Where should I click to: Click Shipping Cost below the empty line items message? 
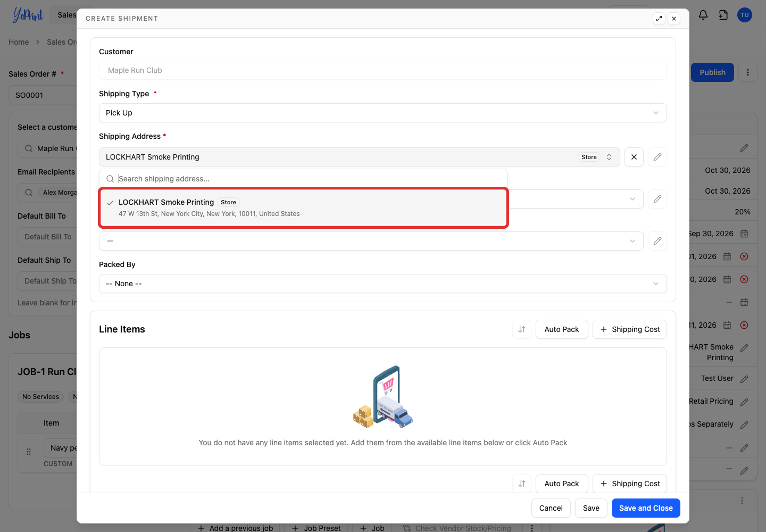click(x=630, y=484)
